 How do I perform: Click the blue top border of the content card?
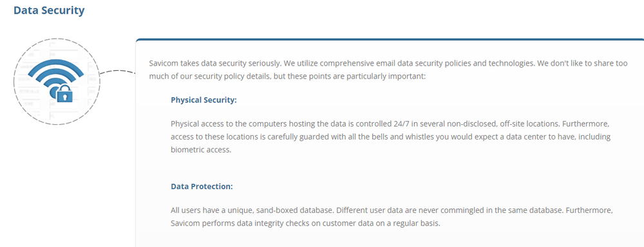(x=390, y=40)
